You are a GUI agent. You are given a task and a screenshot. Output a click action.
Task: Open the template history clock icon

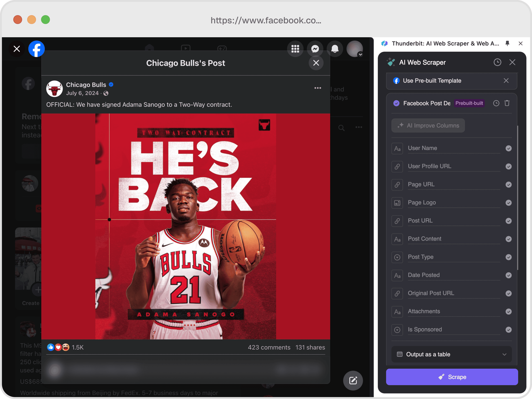(x=496, y=103)
